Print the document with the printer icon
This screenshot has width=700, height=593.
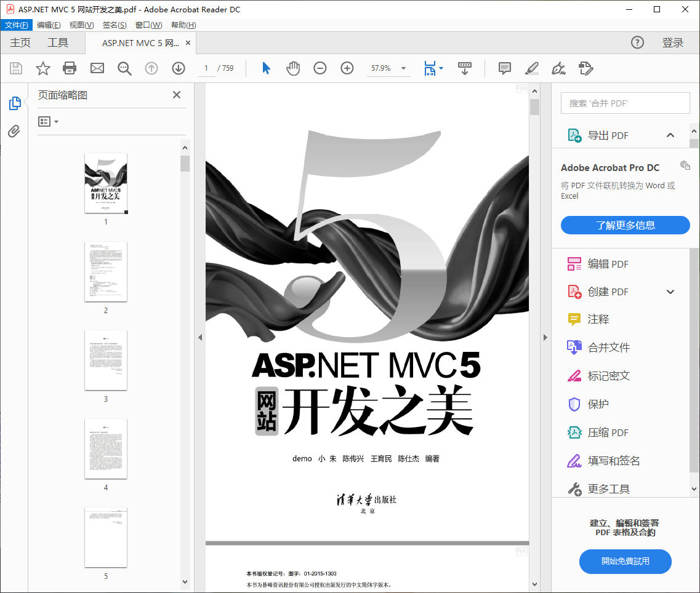tap(70, 68)
